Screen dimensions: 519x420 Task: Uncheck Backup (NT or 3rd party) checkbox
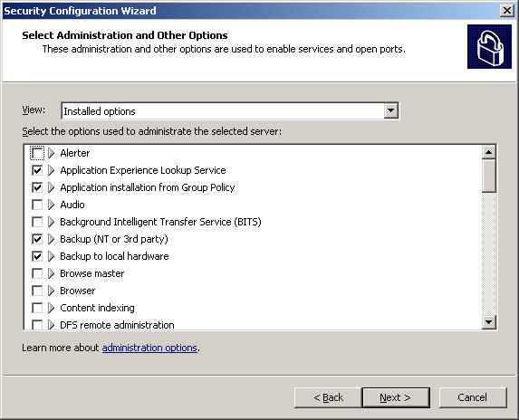click(37, 239)
